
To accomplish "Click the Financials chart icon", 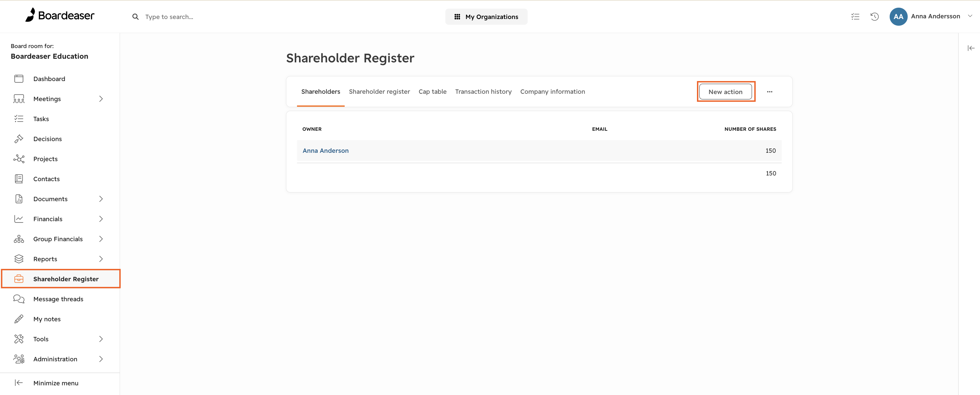I will (19, 219).
